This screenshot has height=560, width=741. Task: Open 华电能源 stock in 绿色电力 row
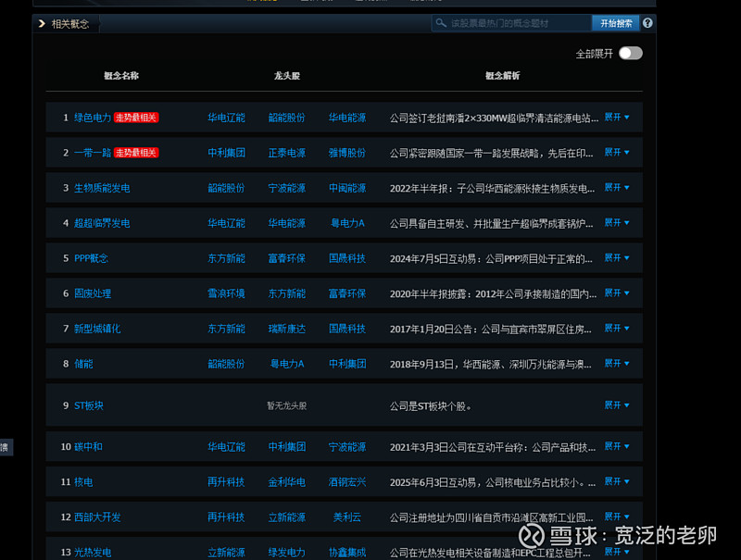(x=347, y=118)
